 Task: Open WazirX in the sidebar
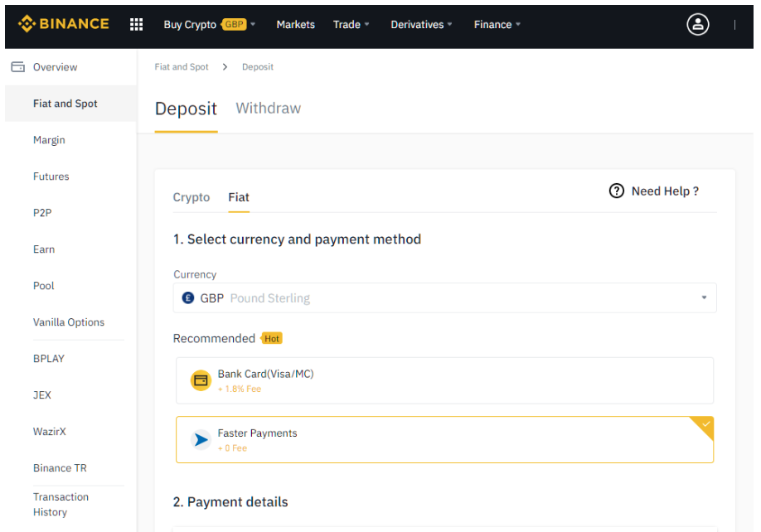[50, 431]
